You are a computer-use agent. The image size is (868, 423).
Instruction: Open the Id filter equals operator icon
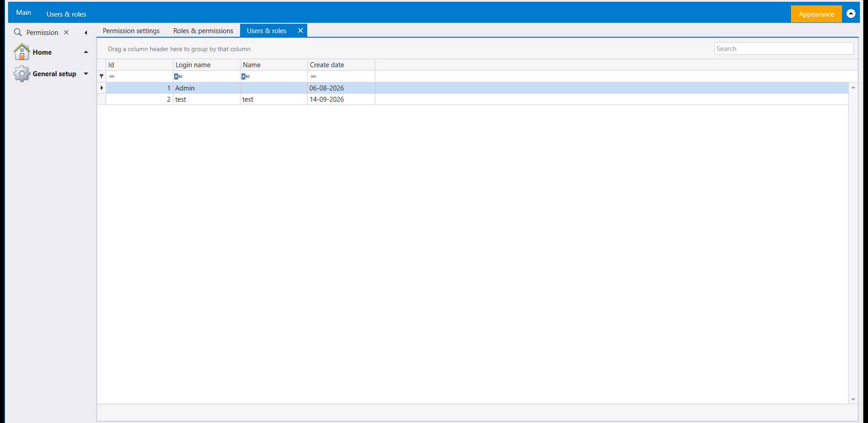(112, 76)
